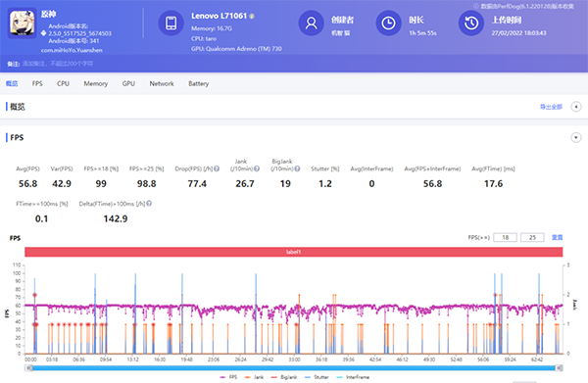Open the Drop(FPS) help tooltip icon
The image size is (588, 383).
click(x=217, y=169)
